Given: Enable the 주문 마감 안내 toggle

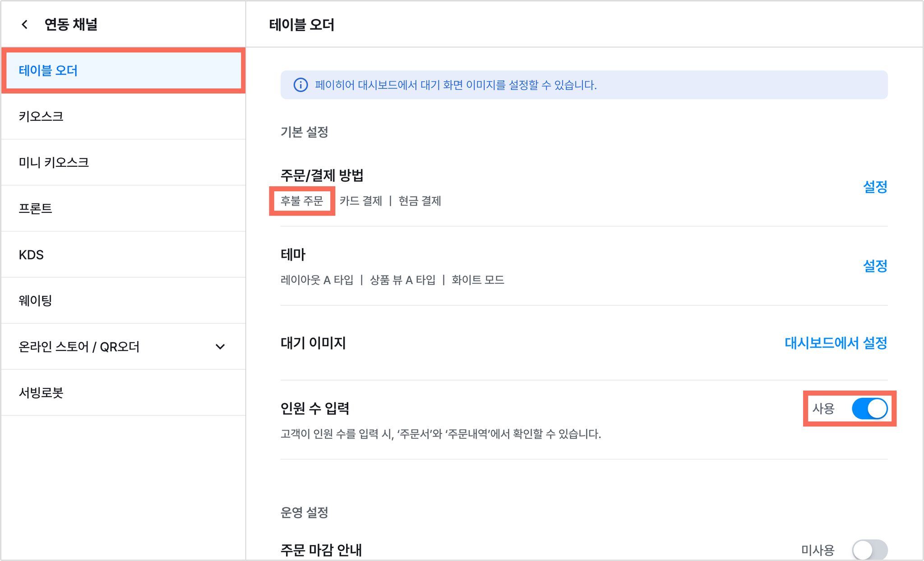Looking at the screenshot, I should pos(869,549).
